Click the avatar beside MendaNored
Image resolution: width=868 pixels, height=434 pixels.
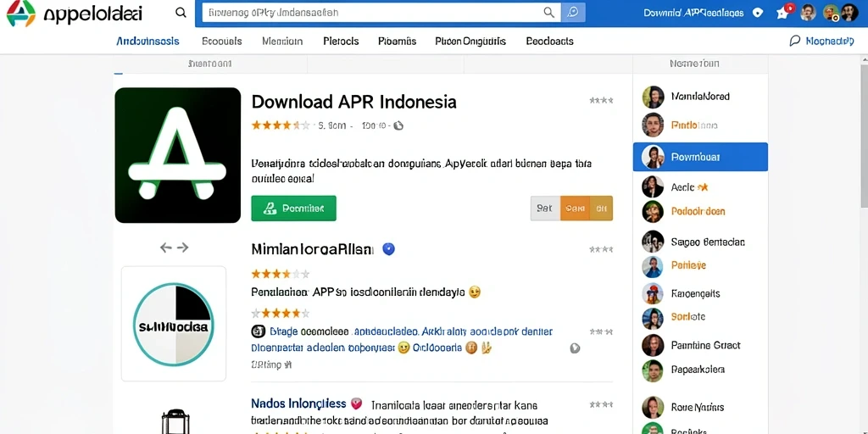tap(653, 97)
